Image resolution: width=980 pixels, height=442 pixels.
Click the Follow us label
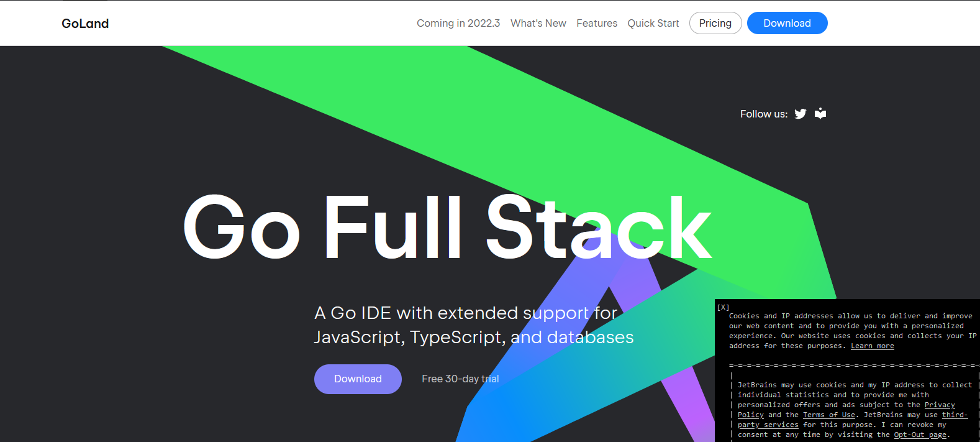[x=763, y=114]
